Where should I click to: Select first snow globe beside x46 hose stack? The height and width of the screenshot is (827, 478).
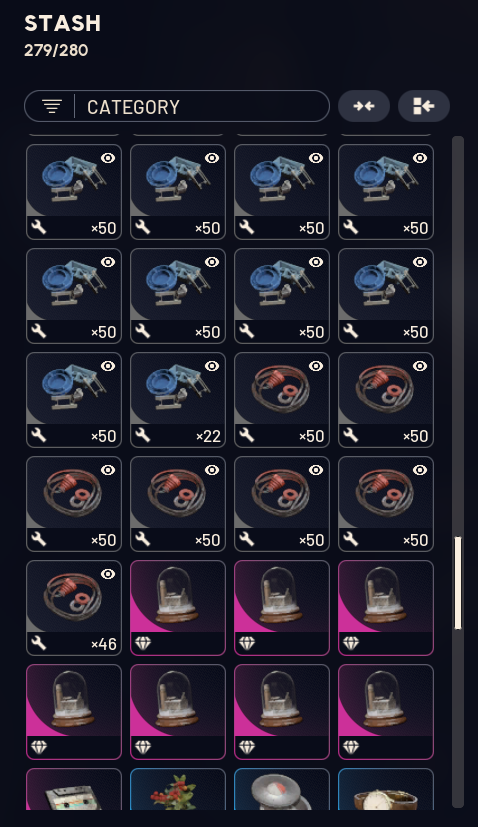178,608
